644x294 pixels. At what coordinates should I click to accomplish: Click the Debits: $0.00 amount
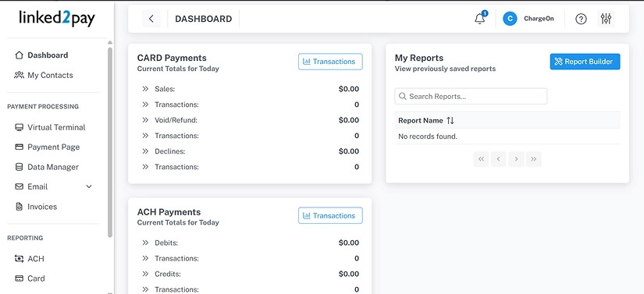click(349, 243)
